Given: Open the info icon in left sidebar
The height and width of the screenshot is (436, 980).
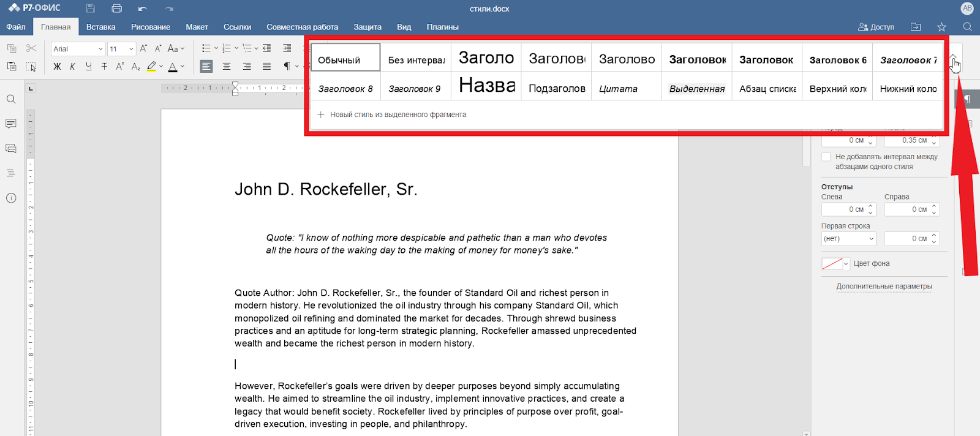Looking at the screenshot, I should [11, 198].
